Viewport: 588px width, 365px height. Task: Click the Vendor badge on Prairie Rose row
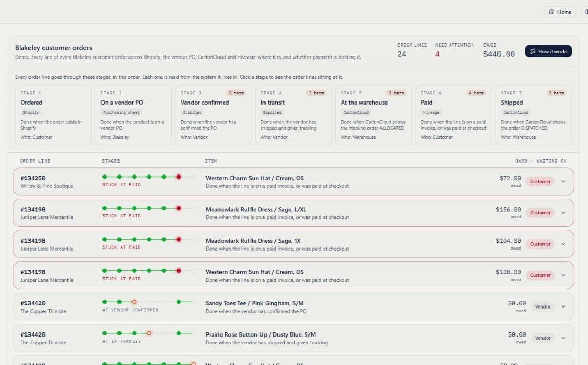click(x=542, y=338)
